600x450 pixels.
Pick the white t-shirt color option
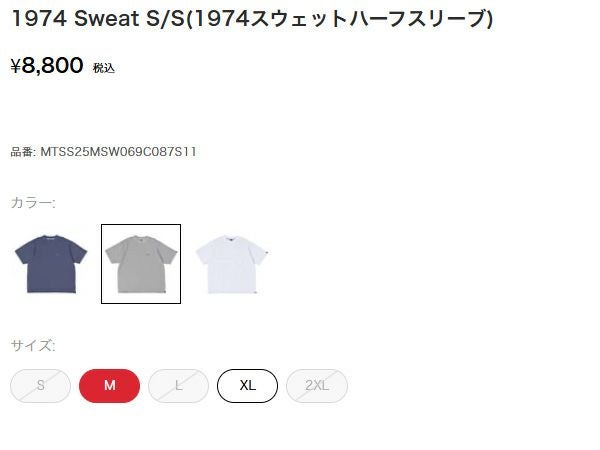click(x=232, y=264)
